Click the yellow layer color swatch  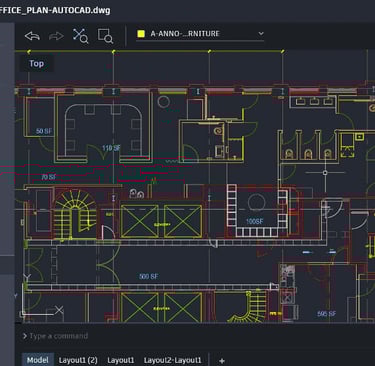pyautogui.click(x=141, y=34)
